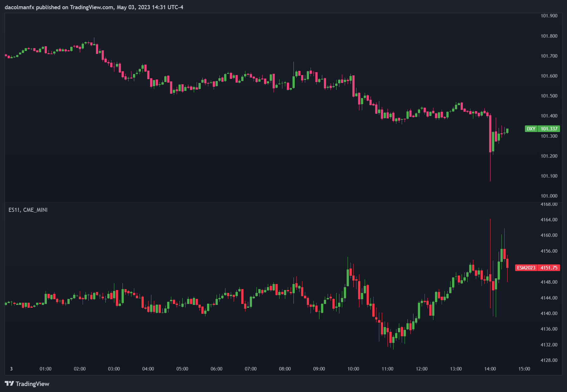
Task: Click the 101.200 price scale value
Action: coord(549,156)
